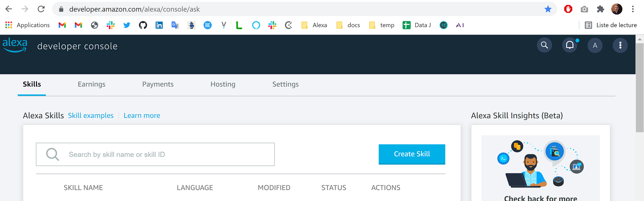This screenshot has width=644, height=201.
Task: Click the page vertical scrollbar thumb
Action: click(640, 87)
